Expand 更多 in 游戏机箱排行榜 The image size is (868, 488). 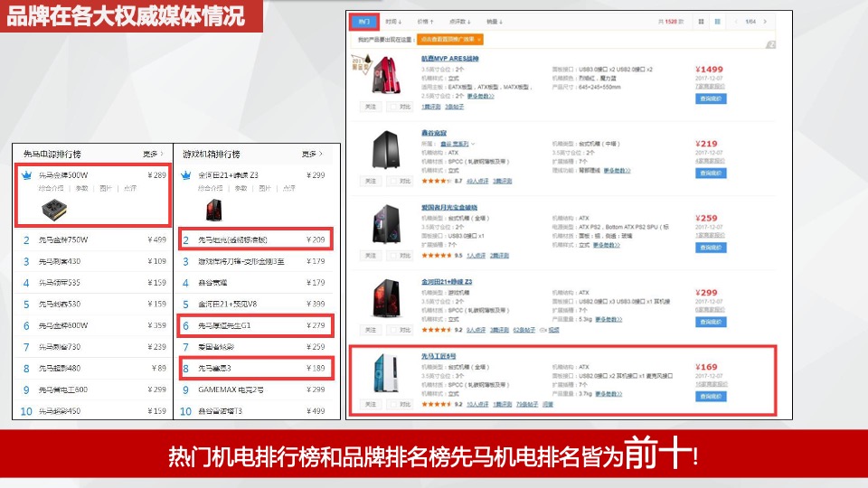(x=312, y=154)
